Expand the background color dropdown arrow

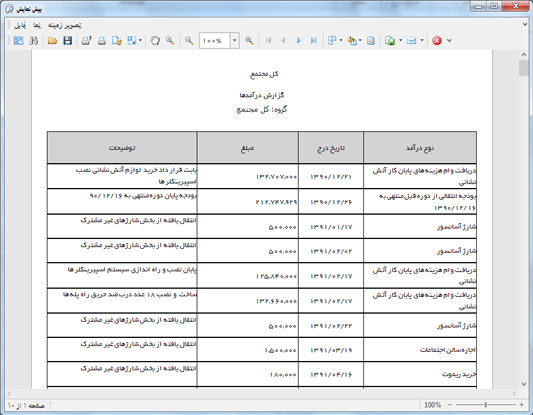pos(360,41)
